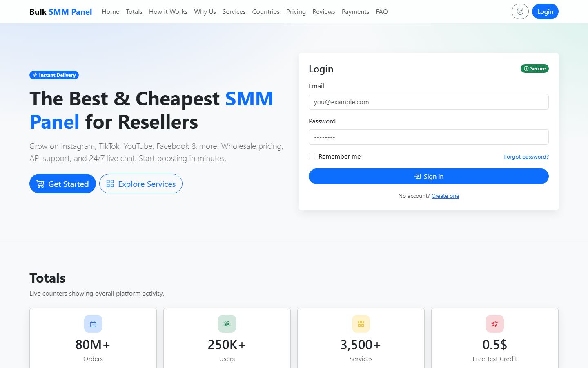Screen dimensions: 588x368
Task: Open the Pricing nav item
Action: click(x=296, y=12)
